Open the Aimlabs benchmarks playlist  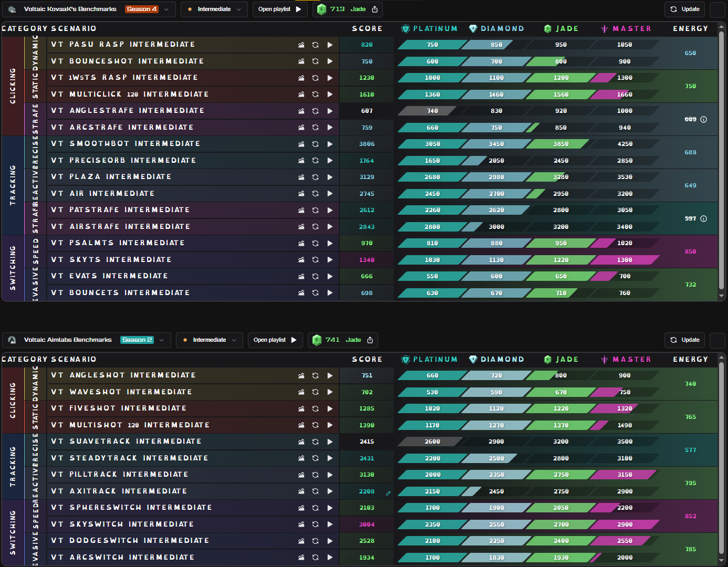tap(275, 340)
